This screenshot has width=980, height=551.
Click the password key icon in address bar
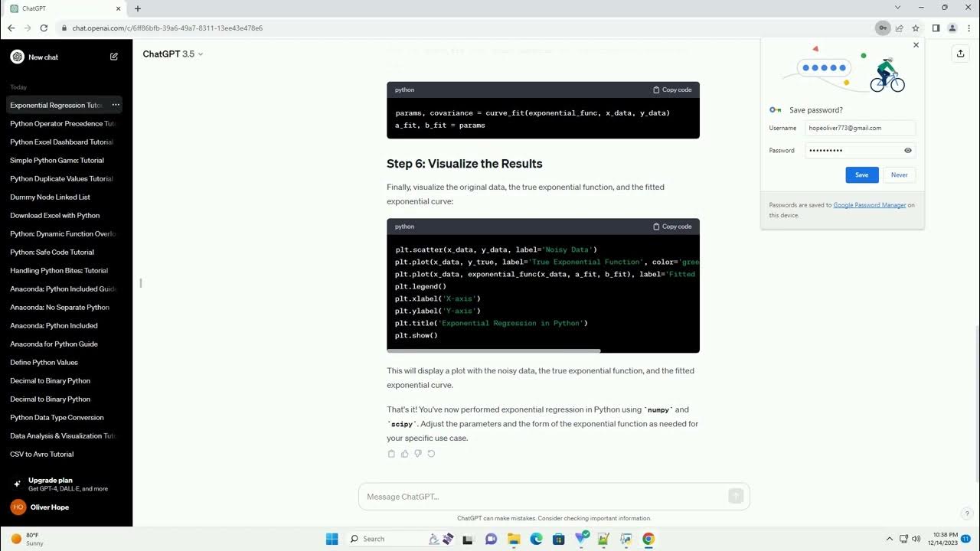click(x=883, y=28)
